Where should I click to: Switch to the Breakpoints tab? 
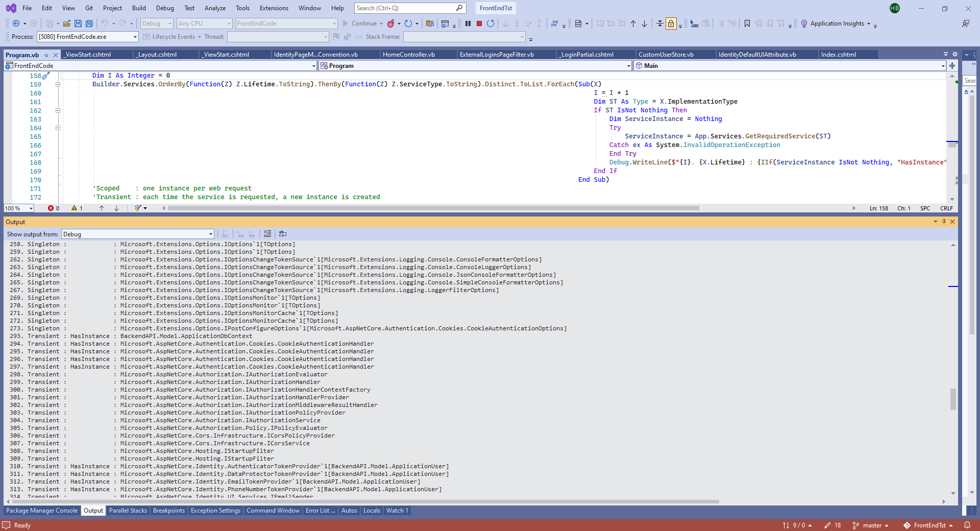169,511
